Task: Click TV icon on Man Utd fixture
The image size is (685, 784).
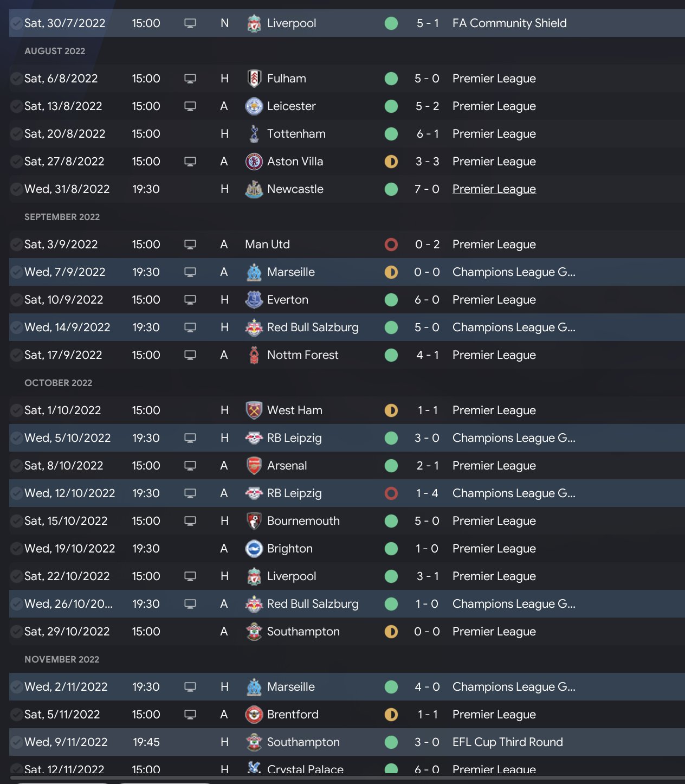Action: click(190, 245)
